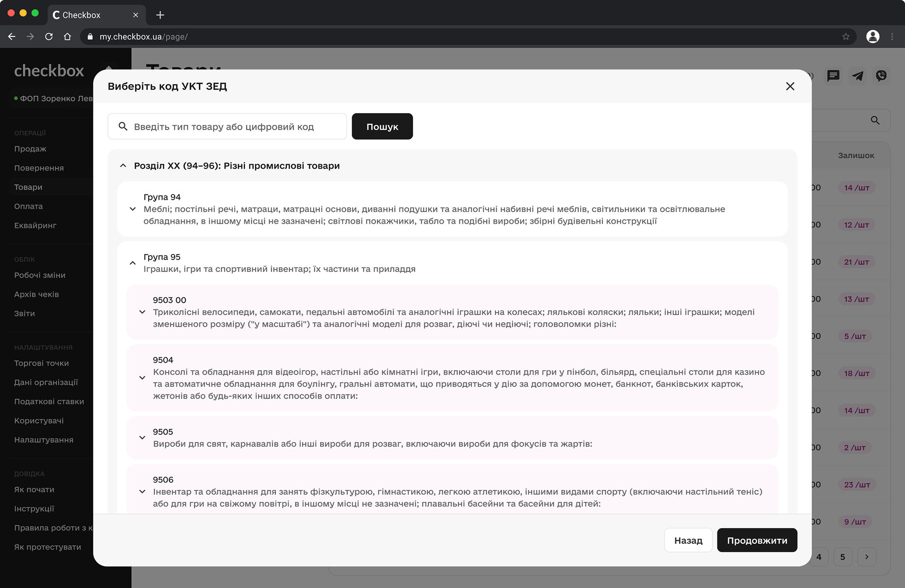Expand Група 94 chevron

point(133,209)
